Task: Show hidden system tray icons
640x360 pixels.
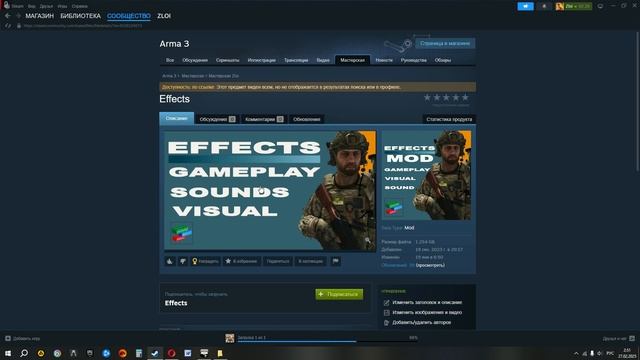Action: (x=576, y=353)
